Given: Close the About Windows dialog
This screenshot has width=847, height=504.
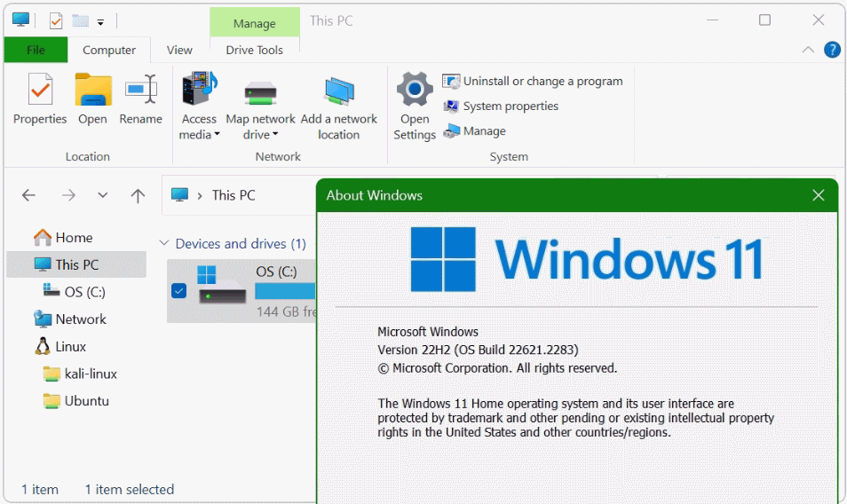Looking at the screenshot, I should point(819,195).
